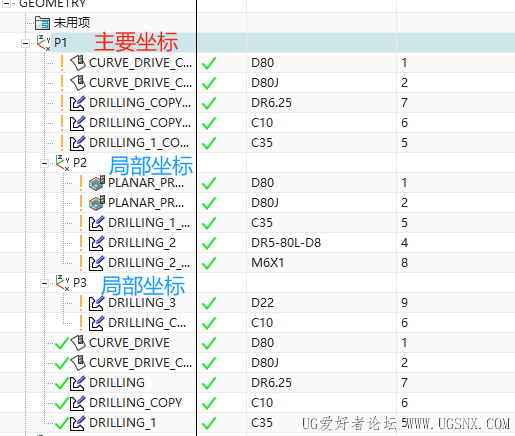Click the orange exclamation status next to DRILLING_3
The image size is (515, 436).
(81, 303)
